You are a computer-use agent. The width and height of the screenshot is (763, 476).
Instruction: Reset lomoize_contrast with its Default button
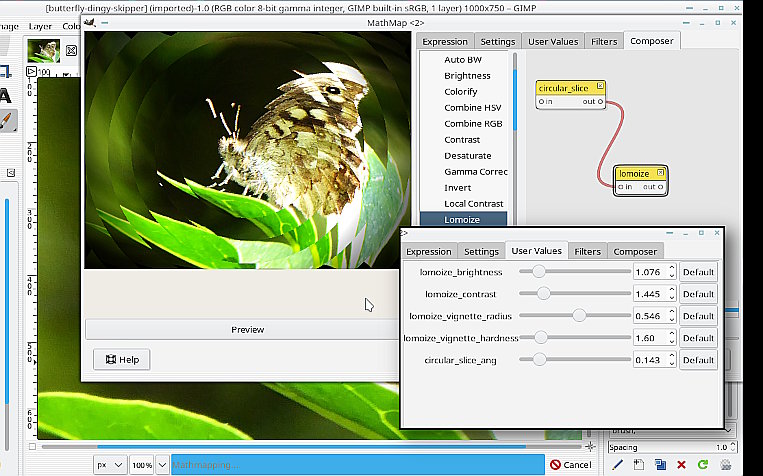[698, 294]
